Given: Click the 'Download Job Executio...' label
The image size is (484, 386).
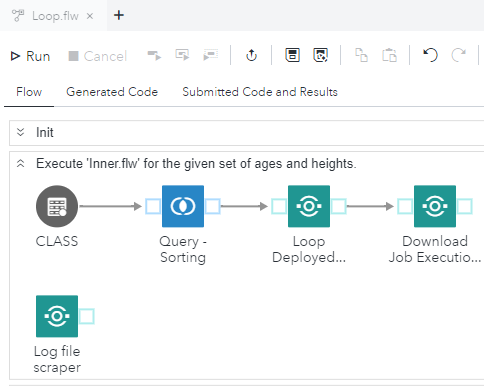Looking at the screenshot, I should (435, 249).
